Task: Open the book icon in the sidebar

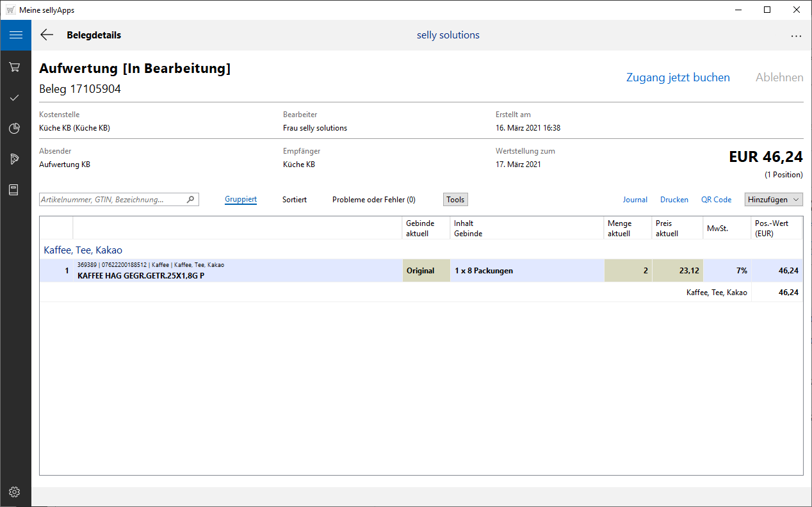Action: point(15,190)
